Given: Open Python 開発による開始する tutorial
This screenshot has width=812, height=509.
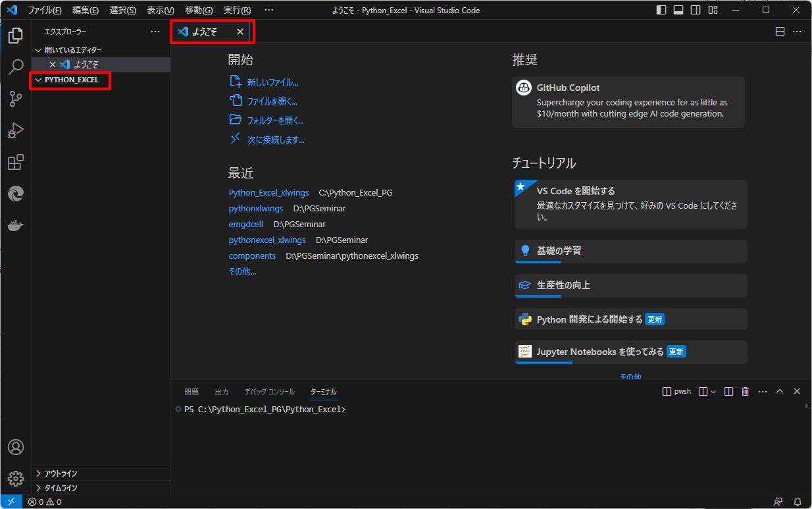Looking at the screenshot, I should coord(631,319).
